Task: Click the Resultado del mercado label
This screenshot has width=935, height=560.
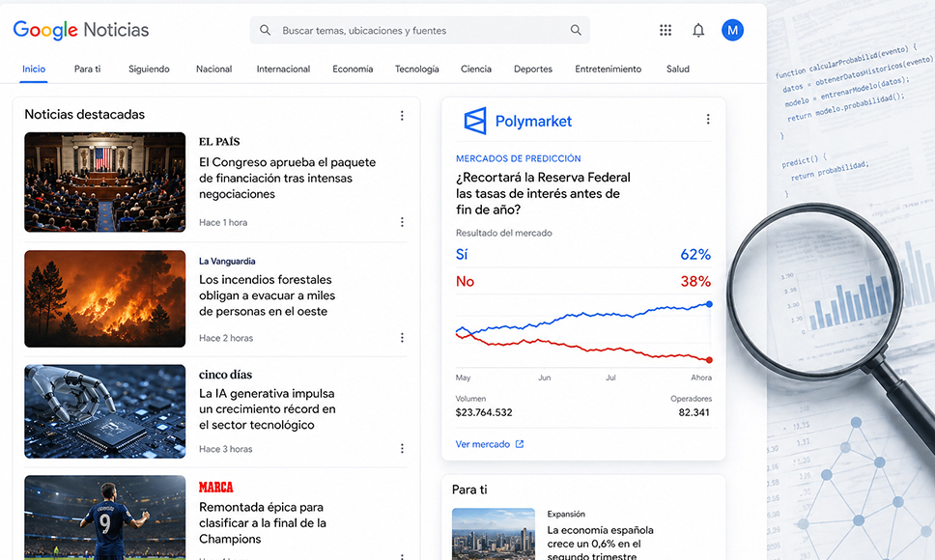Action: 504,233
